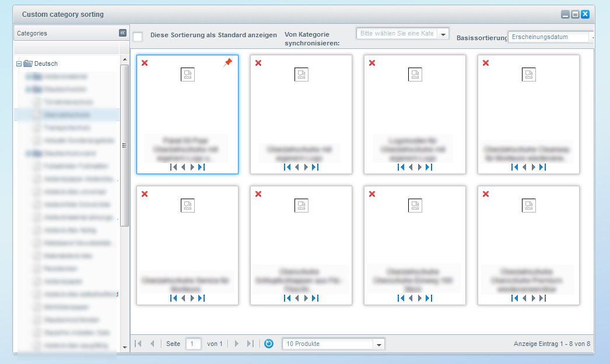
Task: Open the Basissortierung Erscheinungsdatum dropdown
Action: (x=591, y=37)
